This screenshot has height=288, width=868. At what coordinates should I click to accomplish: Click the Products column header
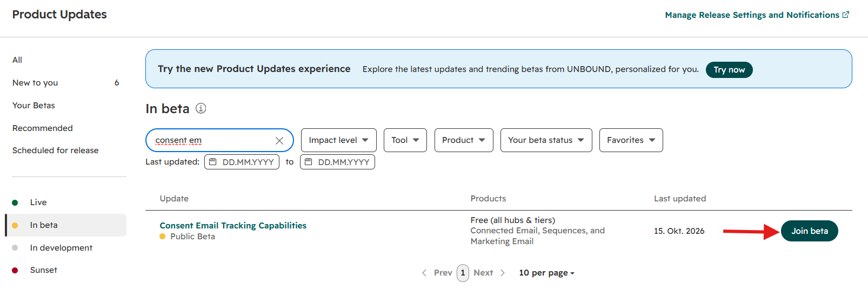(x=488, y=199)
